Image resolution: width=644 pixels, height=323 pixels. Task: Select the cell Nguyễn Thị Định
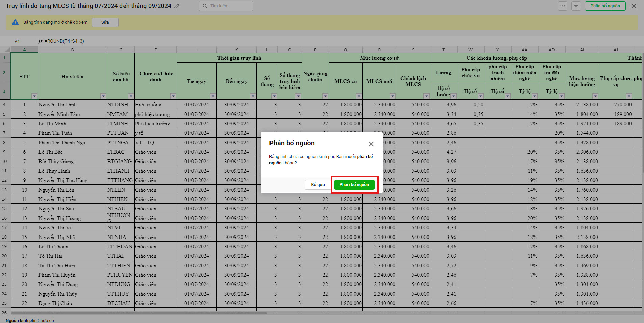pos(72,105)
